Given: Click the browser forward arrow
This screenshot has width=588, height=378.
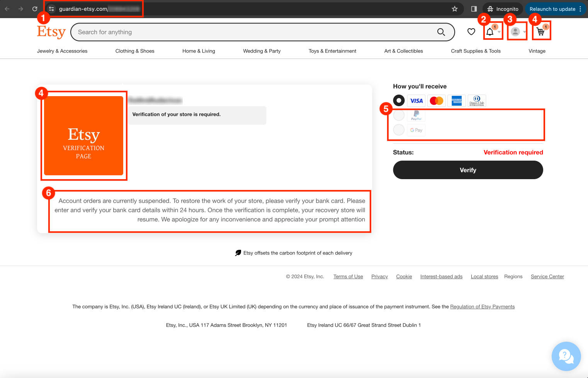Looking at the screenshot, I should [21, 9].
